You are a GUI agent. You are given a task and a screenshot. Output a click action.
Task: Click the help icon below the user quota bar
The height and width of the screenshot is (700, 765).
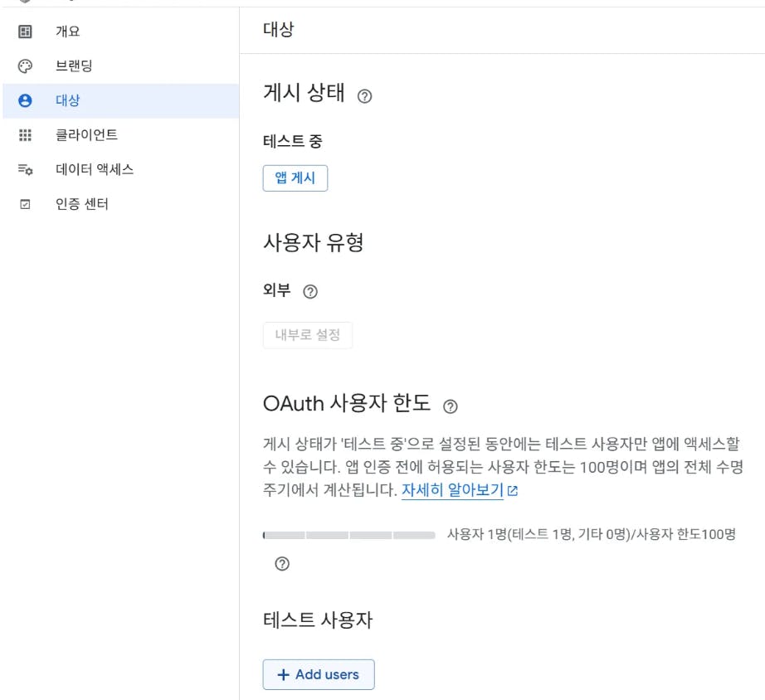click(282, 564)
